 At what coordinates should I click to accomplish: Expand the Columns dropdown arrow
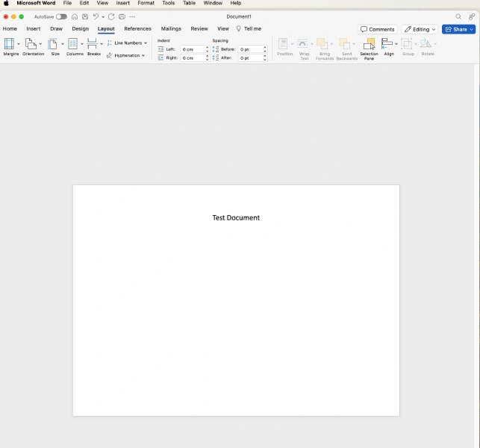[82, 44]
